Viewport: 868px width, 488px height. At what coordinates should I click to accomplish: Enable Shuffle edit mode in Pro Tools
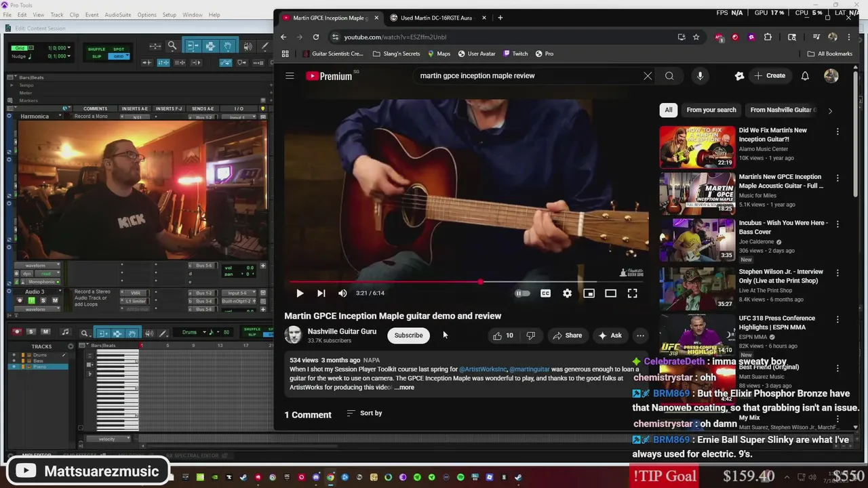(x=96, y=49)
